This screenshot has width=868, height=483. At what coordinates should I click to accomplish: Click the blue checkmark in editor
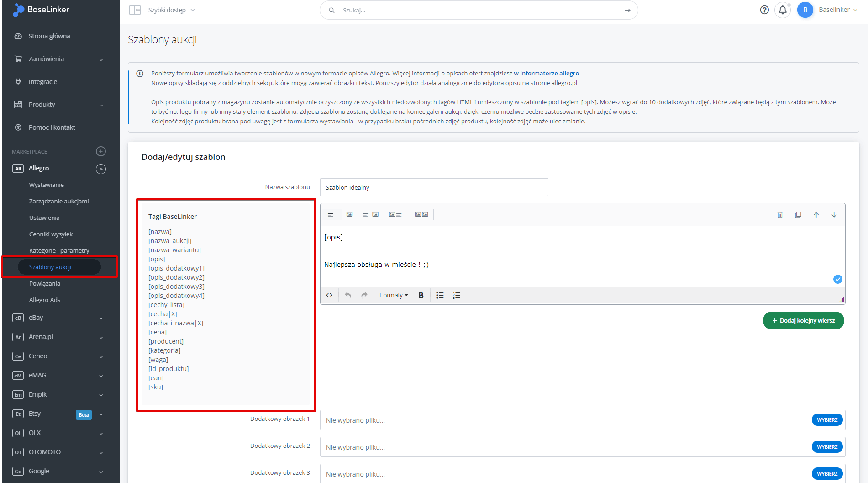click(x=837, y=279)
